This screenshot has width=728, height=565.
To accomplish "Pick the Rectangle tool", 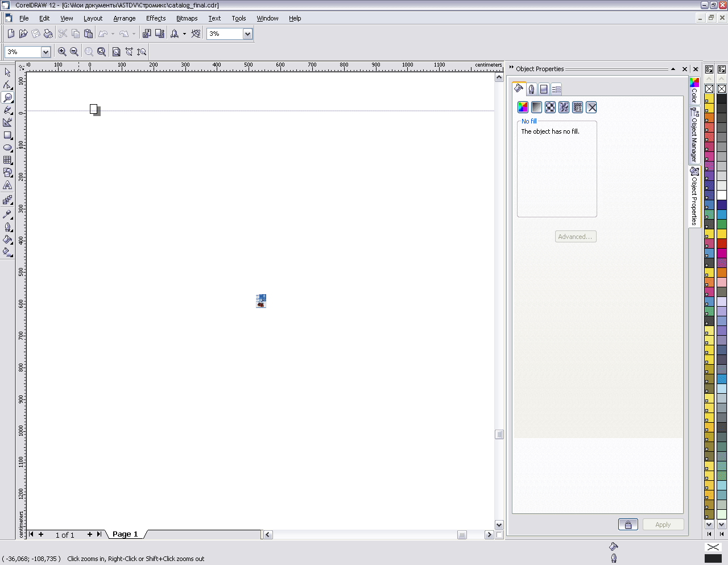I will [x=7, y=135].
